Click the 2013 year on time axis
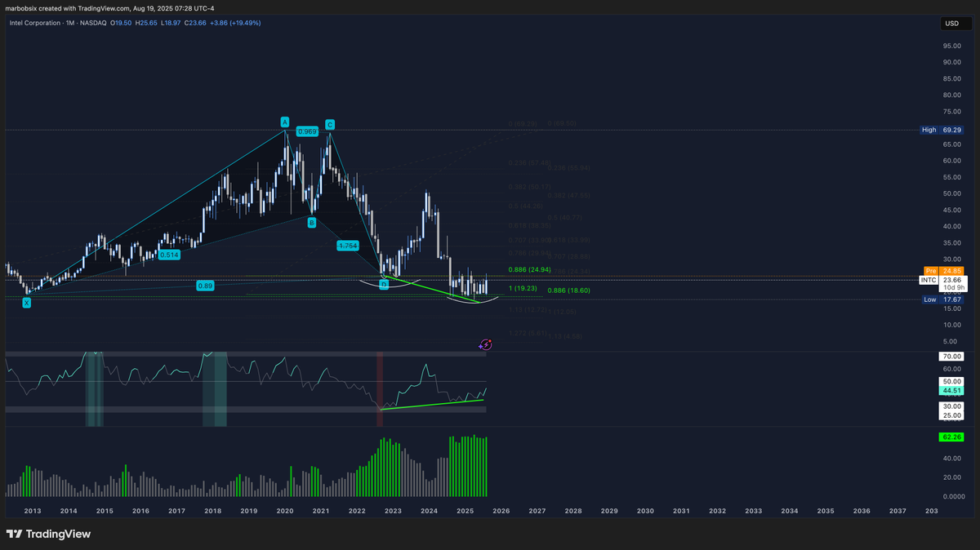This screenshot has width=980, height=550. (33, 511)
